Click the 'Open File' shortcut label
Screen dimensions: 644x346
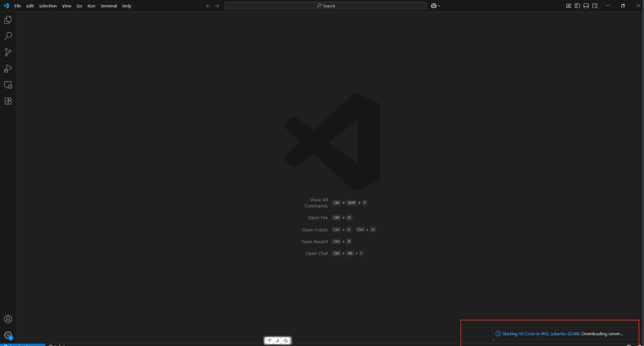point(318,218)
